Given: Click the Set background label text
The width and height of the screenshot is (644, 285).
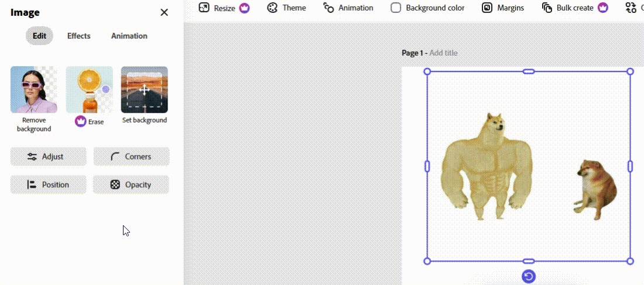Looking at the screenshot, I should pyautogui.click(x=145, y=120).
